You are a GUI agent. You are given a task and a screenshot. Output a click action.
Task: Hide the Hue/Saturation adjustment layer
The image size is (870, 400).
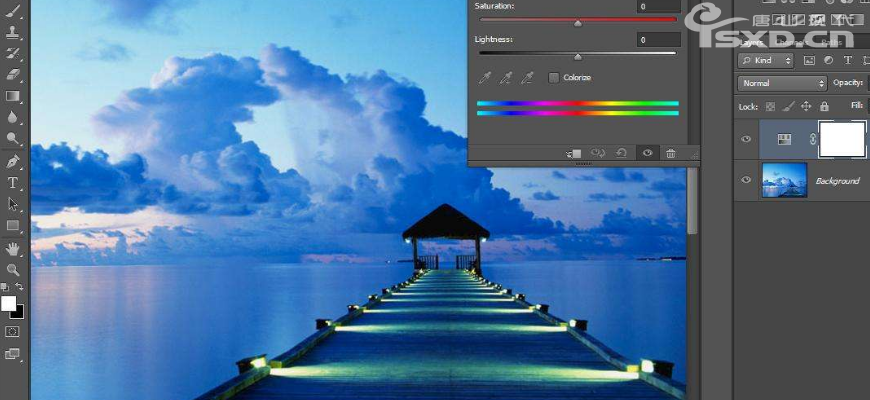tap(746, 140)
